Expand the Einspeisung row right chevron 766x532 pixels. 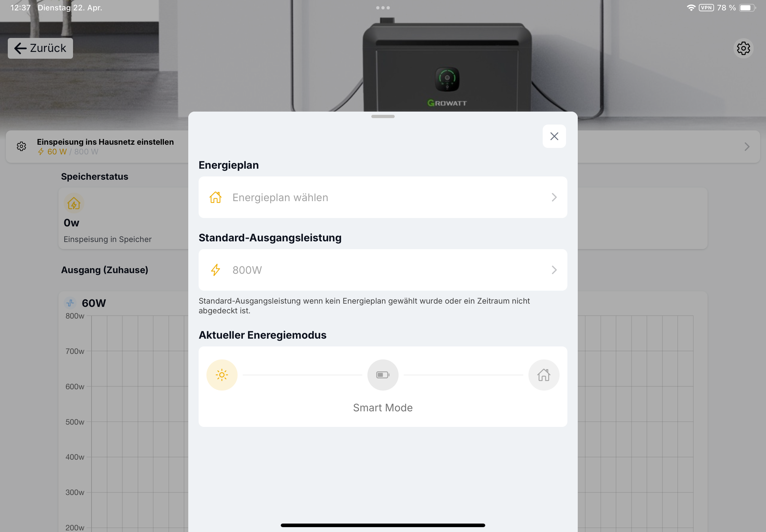747,147
